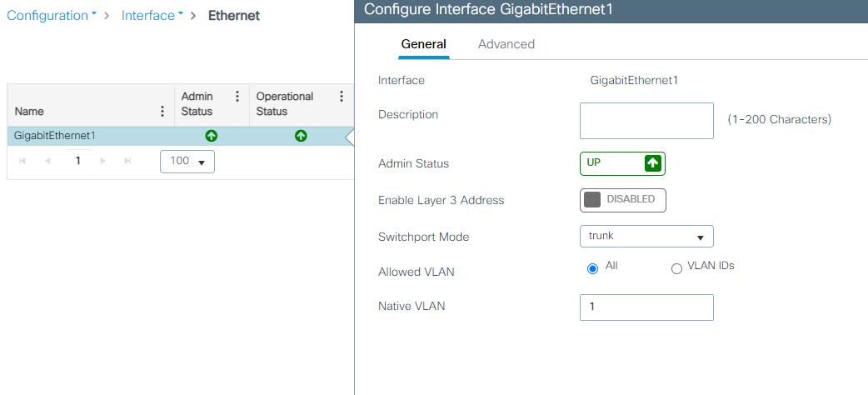Select the All allowed VLAN radio button
The height and width of the screenshot is (395, 868).
(x=593, y=268)
